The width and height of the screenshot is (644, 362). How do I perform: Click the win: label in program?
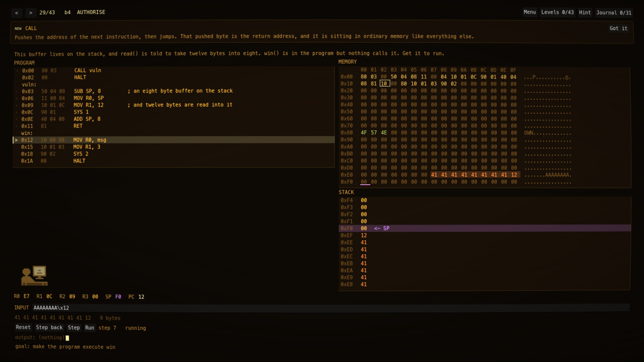[27, 133]
